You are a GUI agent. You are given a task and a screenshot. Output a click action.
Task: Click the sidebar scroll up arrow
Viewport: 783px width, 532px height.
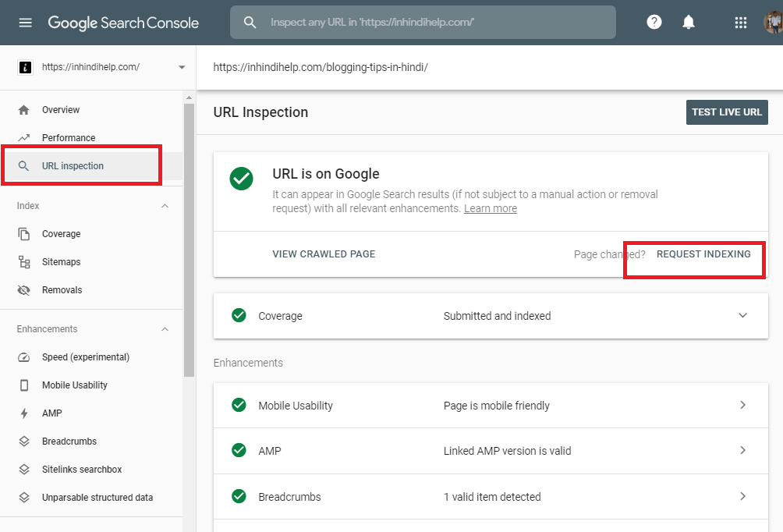click(x=189, y=98)
